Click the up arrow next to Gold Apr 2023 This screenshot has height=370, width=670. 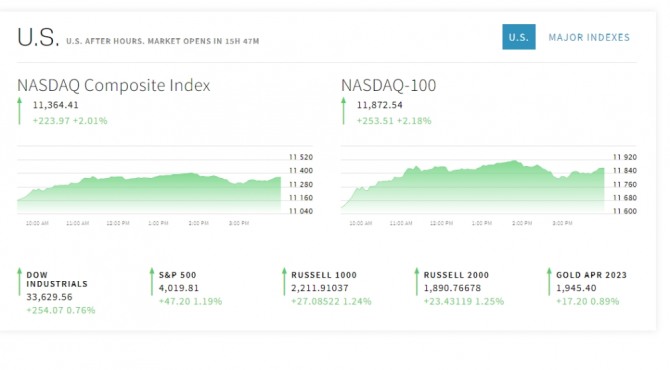(549, 282)
